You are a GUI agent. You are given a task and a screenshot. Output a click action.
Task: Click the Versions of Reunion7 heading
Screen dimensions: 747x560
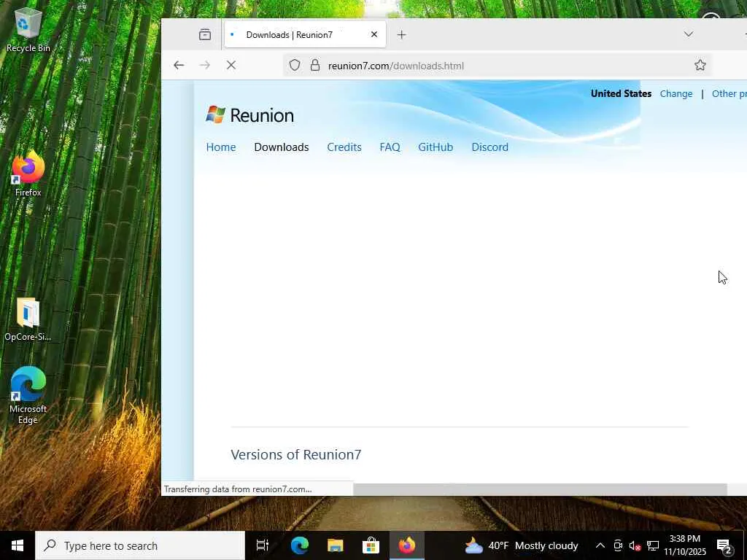pyautogui.click(x=296, y=454)
